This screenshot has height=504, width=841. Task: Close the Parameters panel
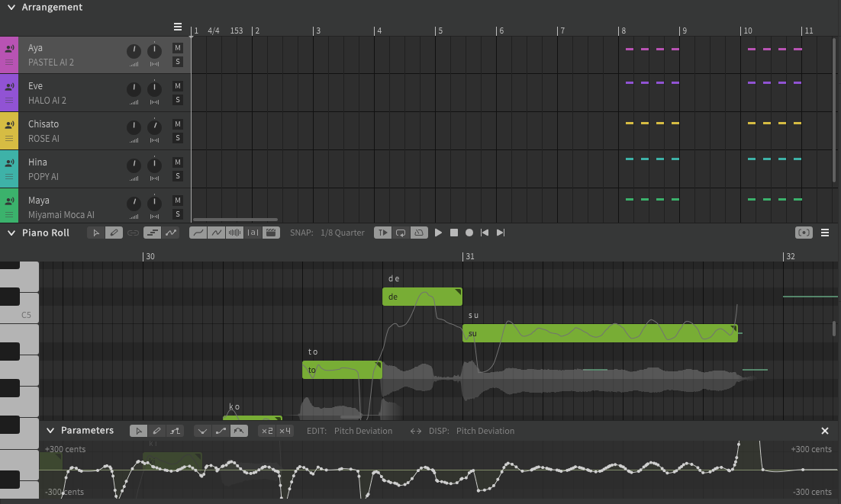pos(825,431)
